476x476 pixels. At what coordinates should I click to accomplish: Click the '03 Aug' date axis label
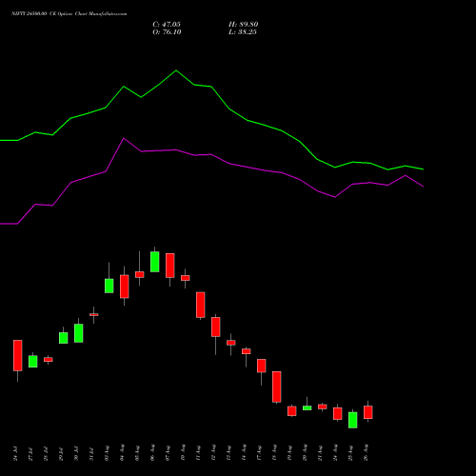click(x=107, y=453)
